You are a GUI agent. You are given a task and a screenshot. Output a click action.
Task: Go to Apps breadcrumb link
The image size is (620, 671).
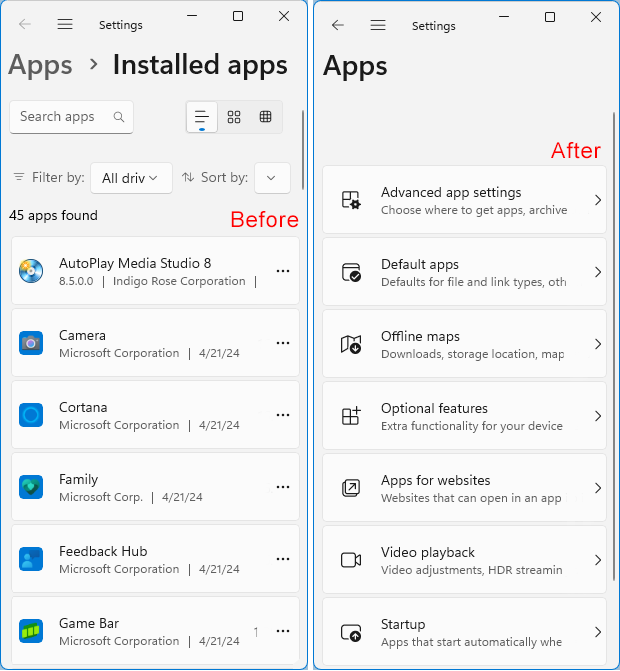click(x=41, y=65)
